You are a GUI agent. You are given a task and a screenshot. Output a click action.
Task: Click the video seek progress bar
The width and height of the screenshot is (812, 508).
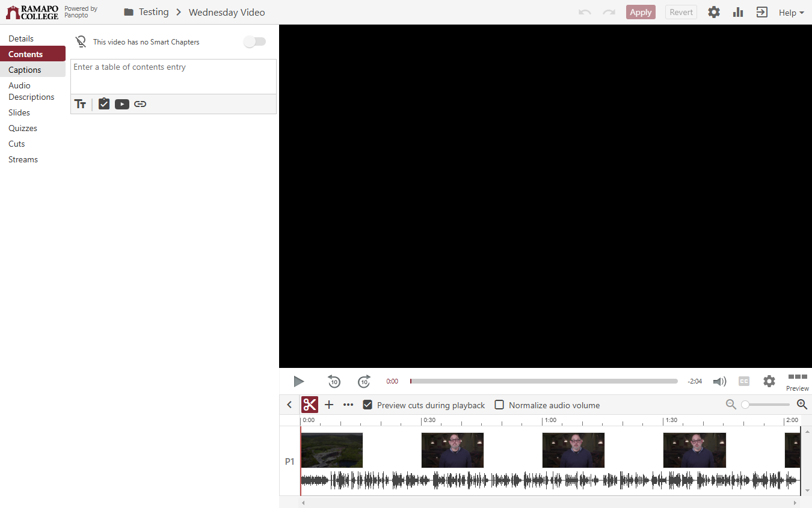click(x=544, y=381)
